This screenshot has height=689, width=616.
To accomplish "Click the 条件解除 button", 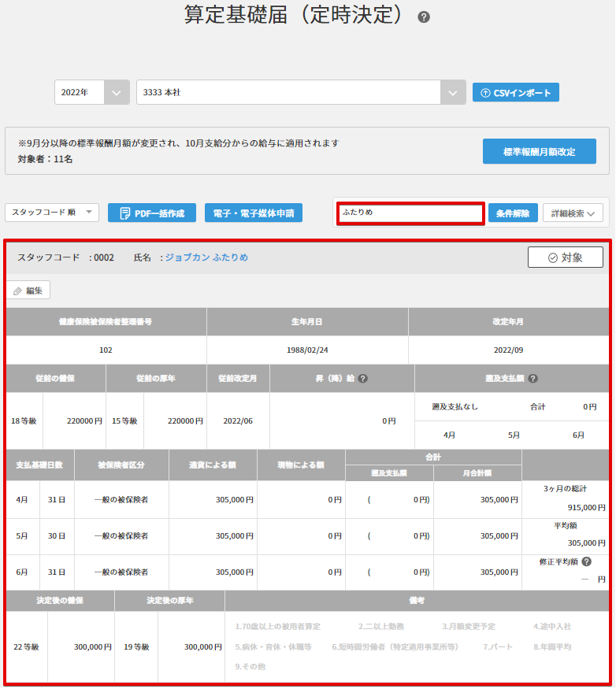I will pos(513,213).
